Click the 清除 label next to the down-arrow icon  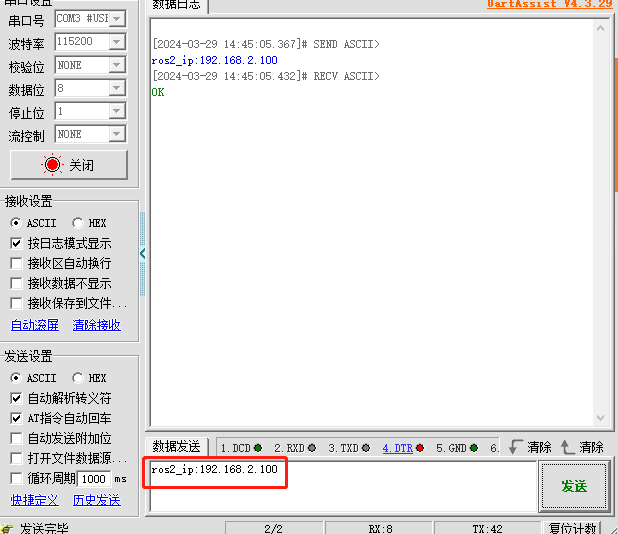540,447
